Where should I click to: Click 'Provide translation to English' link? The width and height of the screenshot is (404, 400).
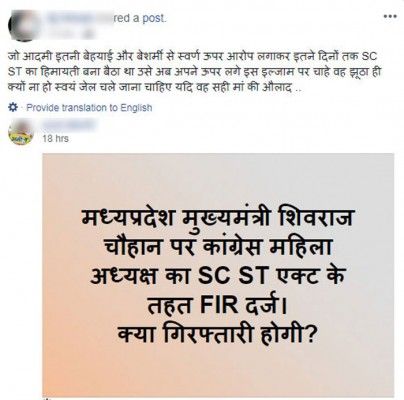(89, 108)
